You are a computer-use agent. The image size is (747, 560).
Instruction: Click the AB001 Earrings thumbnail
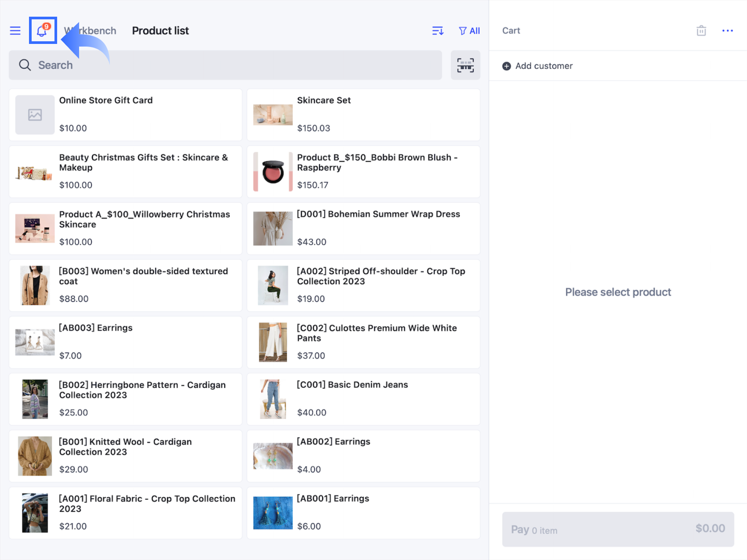point(273,513)
